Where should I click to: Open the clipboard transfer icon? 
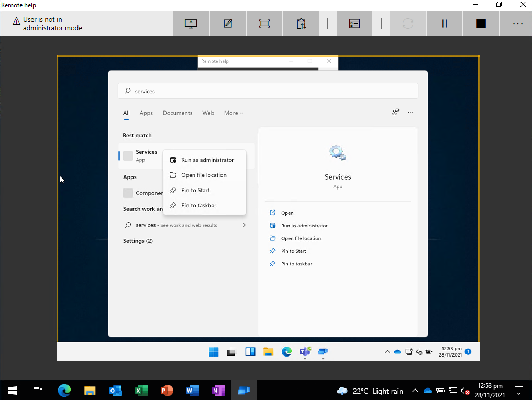coord(301,24)
